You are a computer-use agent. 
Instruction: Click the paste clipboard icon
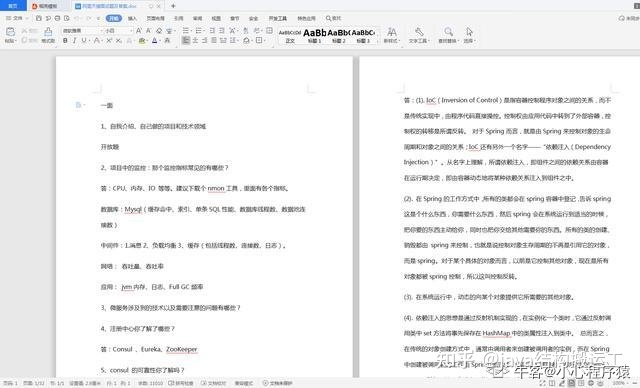[x=11, y=32]
